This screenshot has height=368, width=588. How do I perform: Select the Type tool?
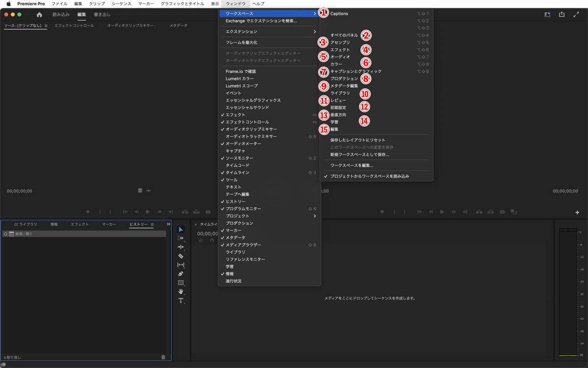181,300
